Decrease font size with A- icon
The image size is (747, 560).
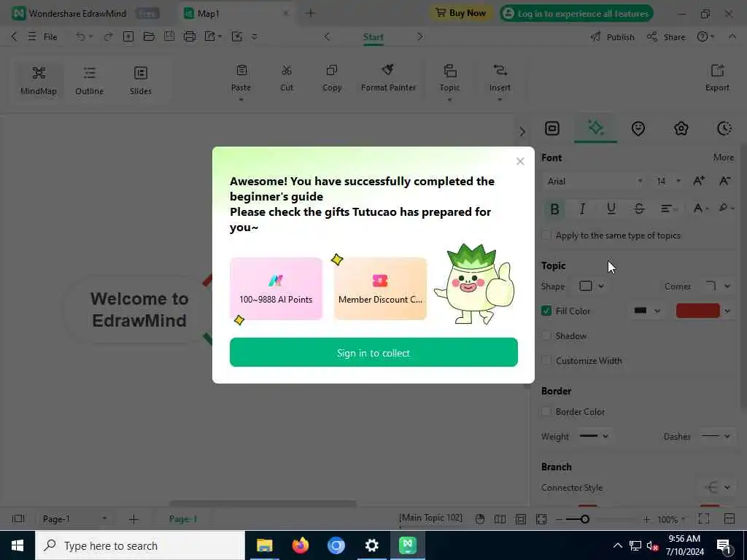pos(724,181)
